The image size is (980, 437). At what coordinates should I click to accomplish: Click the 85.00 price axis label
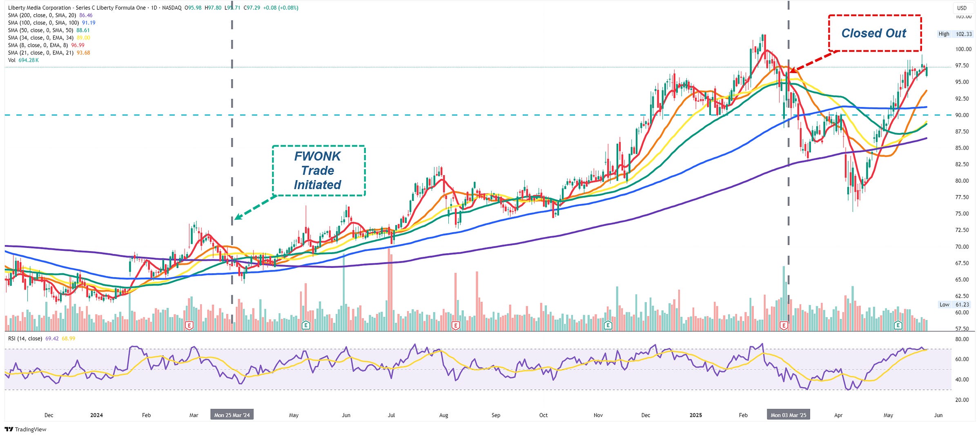click(x=962, y=148)
